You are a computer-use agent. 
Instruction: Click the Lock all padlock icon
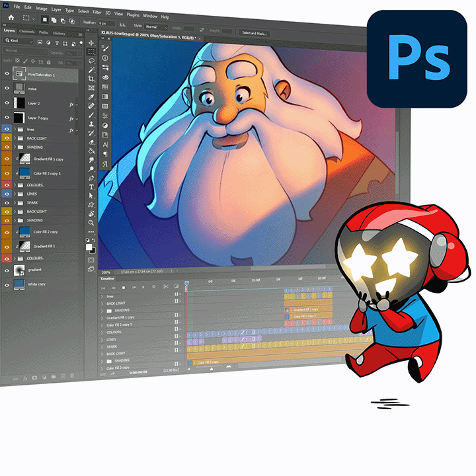point(48,62)
